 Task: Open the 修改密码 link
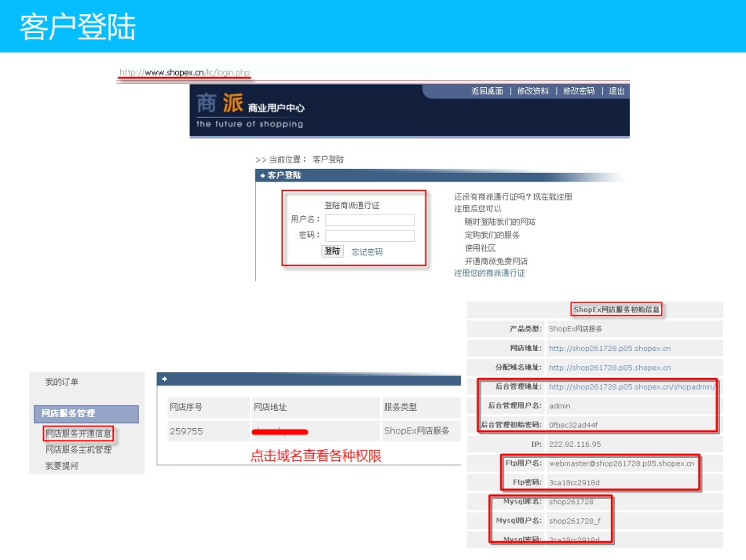point(579,91)
